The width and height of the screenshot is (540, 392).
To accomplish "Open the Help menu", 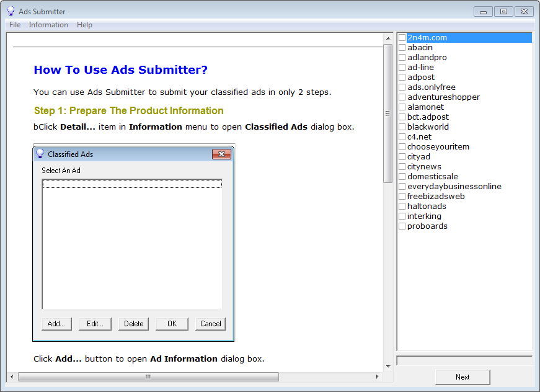I will [x=84, y=25].
